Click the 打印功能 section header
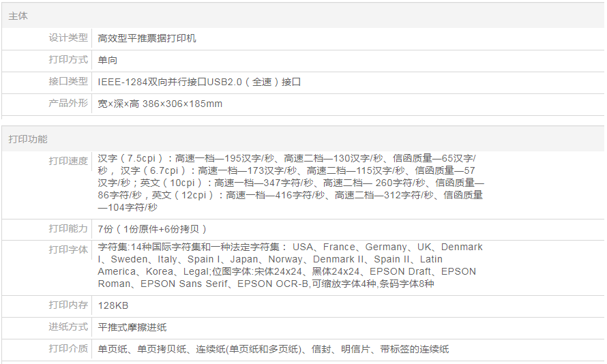Viewport: 607px width, 364px height. 28,139
